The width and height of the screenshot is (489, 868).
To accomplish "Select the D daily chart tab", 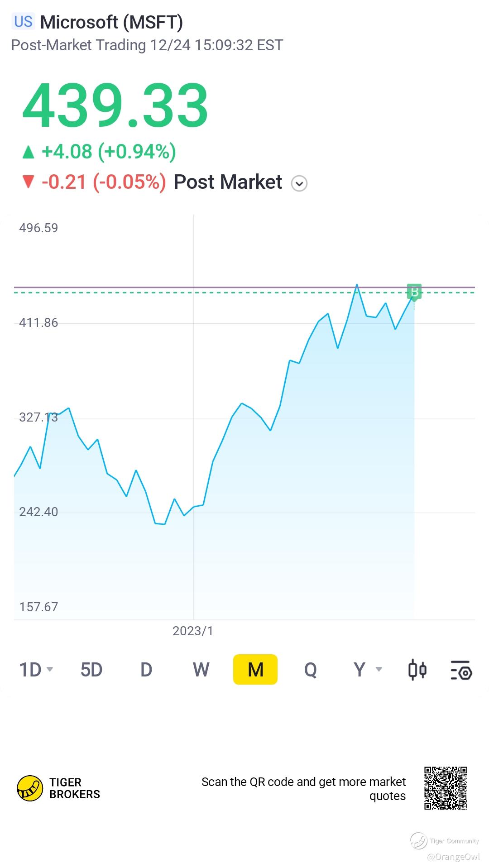I will (x=146, y=670).
